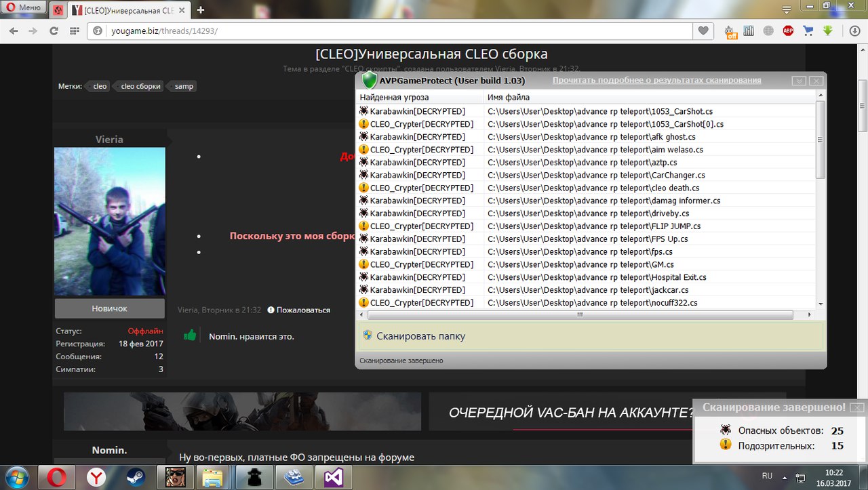Like the post with thumbs-up icon

[190, 335]
